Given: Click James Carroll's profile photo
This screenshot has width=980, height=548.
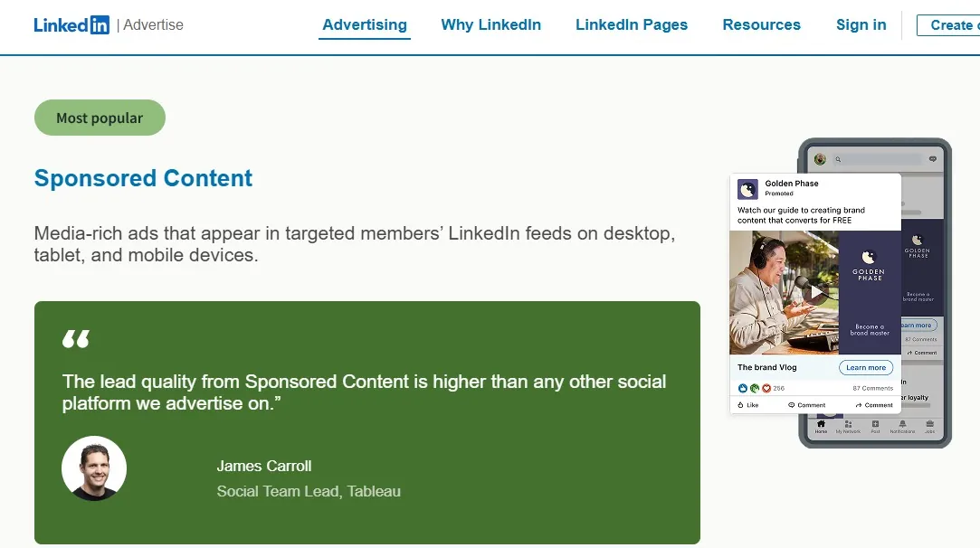Looking at the screenshot, I should point(94,468).
